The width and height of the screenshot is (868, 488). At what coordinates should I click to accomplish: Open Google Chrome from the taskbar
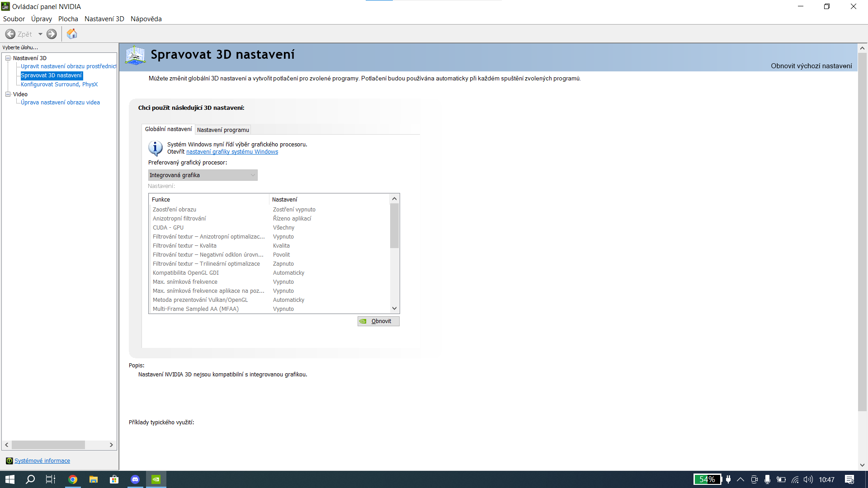(73, 479)
